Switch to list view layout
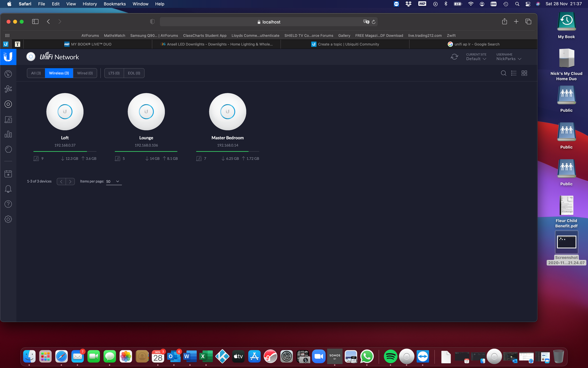This screenshot has height=368, width=588. pos(514,73)
